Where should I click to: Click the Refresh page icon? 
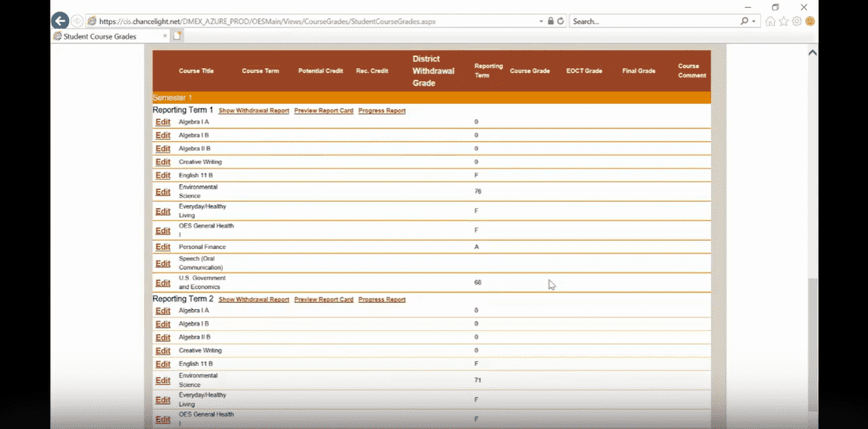coord(561,21)
